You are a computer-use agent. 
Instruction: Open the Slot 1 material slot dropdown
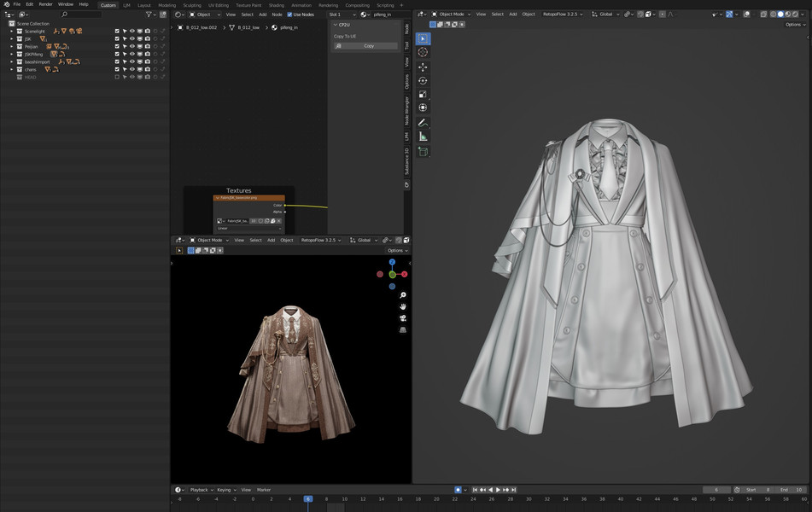(x=342, y=15)
